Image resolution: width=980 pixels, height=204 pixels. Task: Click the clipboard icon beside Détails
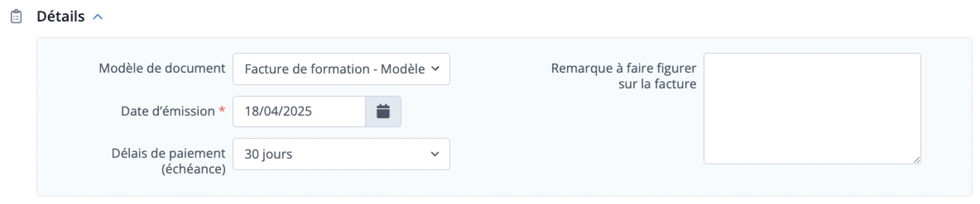tap(16, 17)
